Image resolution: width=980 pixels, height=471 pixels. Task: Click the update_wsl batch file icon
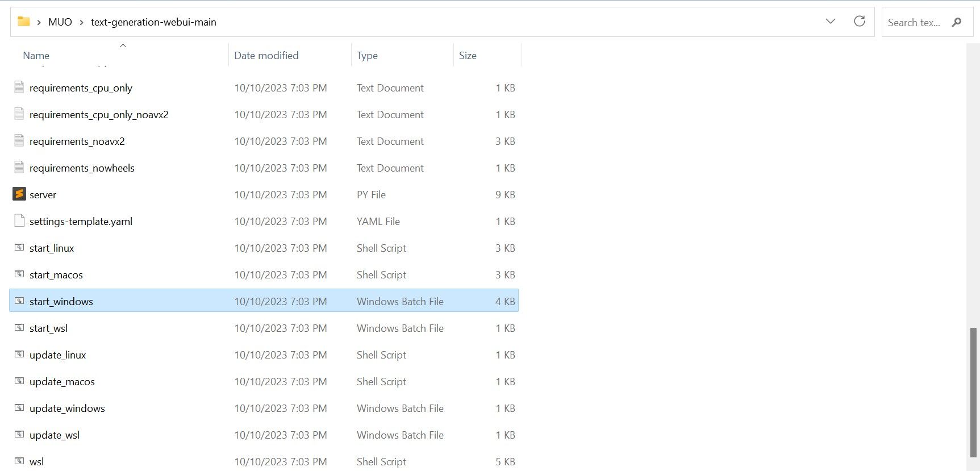[19, 435]
